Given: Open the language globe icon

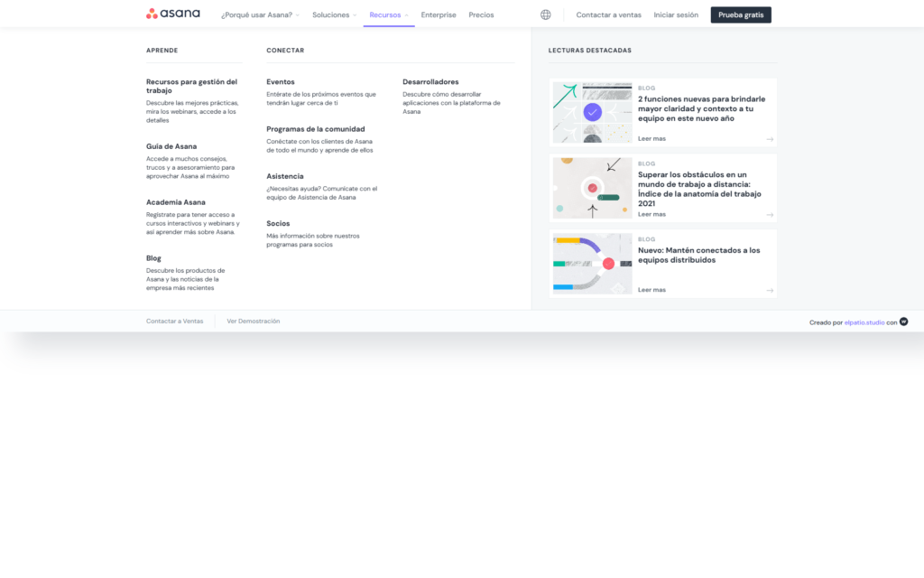Looking at the screenshot, I should click(x=546, y=14).
